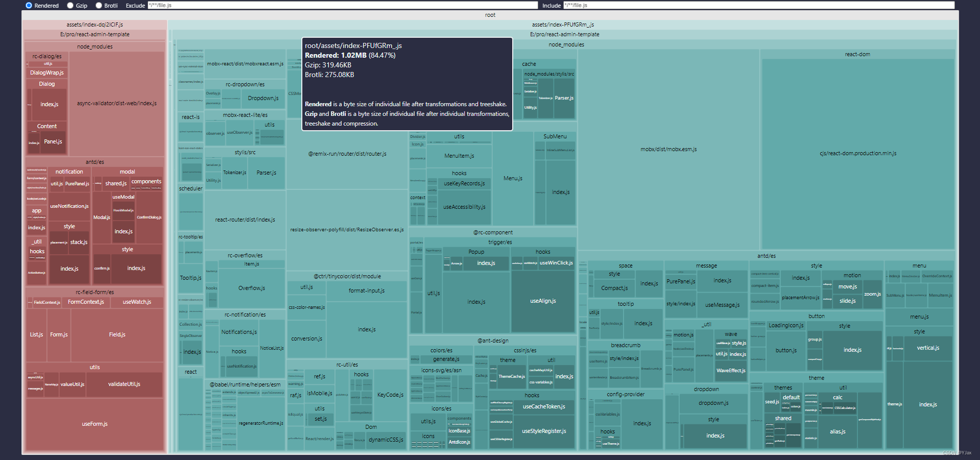Click the Tooltip.js cell
The height and width of the screenshot is (460, 980).
(190, 278)
